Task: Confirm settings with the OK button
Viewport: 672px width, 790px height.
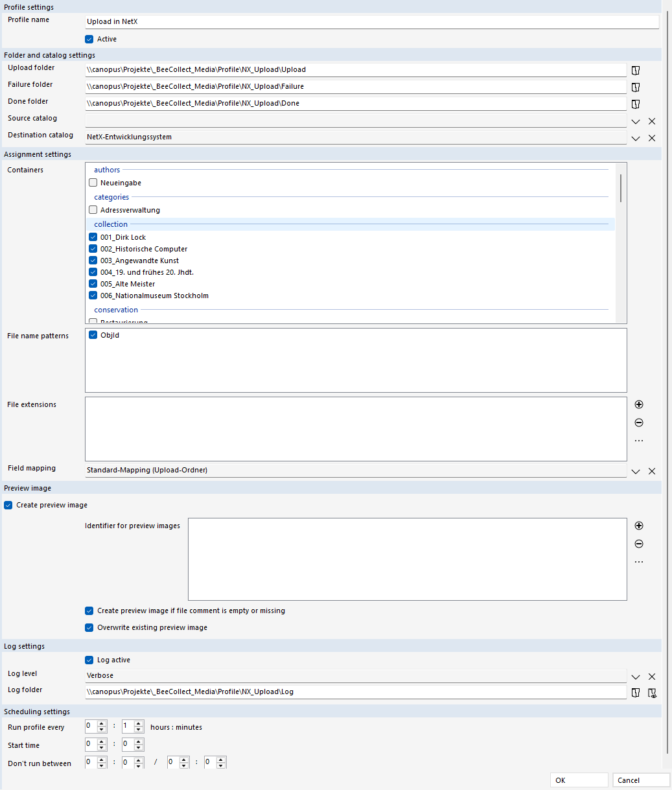Action: point(579,780)
